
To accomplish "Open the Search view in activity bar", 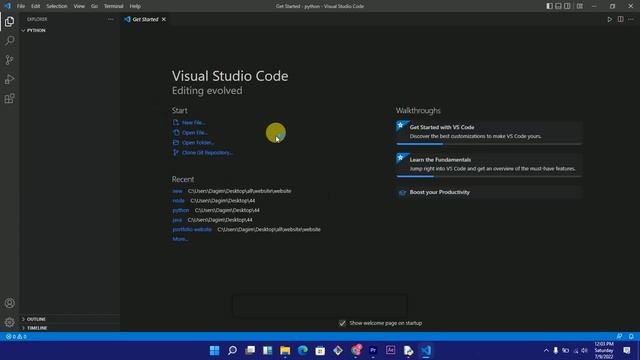I will (x=9, y=40).
